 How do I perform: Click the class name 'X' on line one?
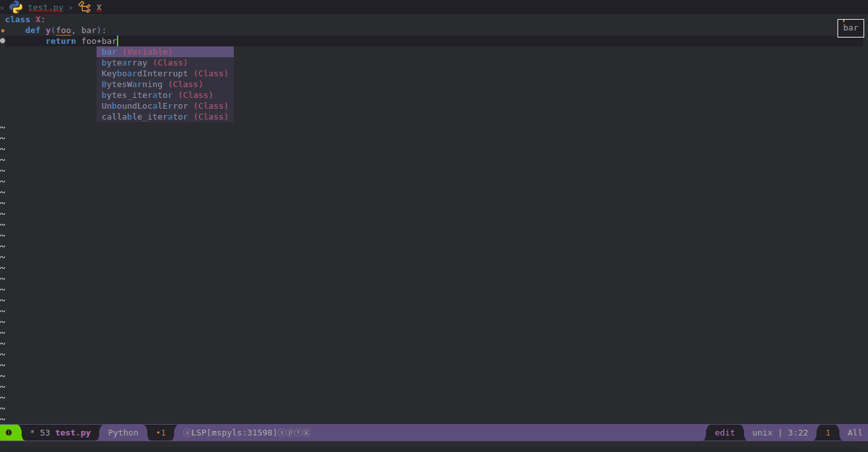click(38, 19)
